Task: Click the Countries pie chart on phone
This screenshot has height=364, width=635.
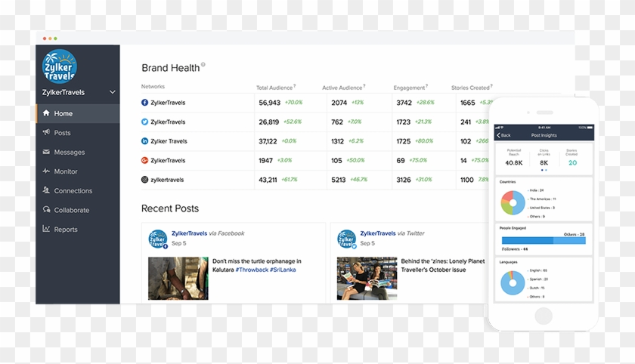Action: (513, 202)
